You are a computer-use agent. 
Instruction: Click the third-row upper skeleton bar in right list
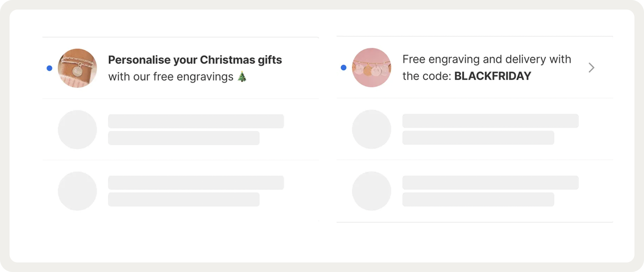[490, 183]
